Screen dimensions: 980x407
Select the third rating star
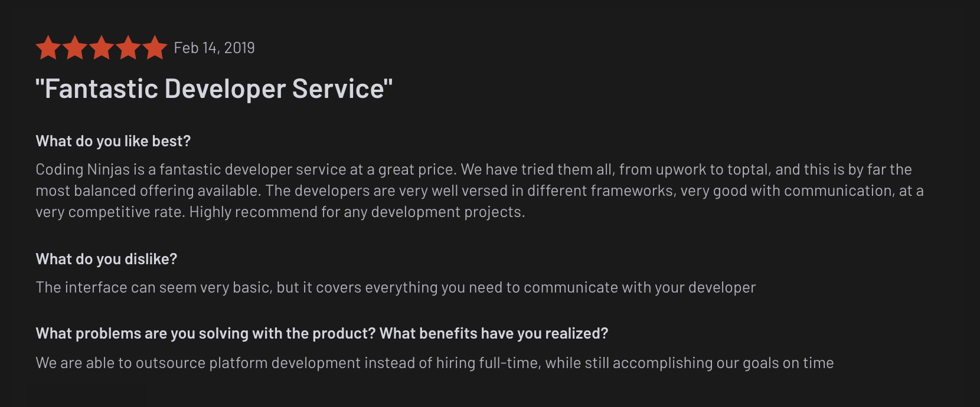102,48
